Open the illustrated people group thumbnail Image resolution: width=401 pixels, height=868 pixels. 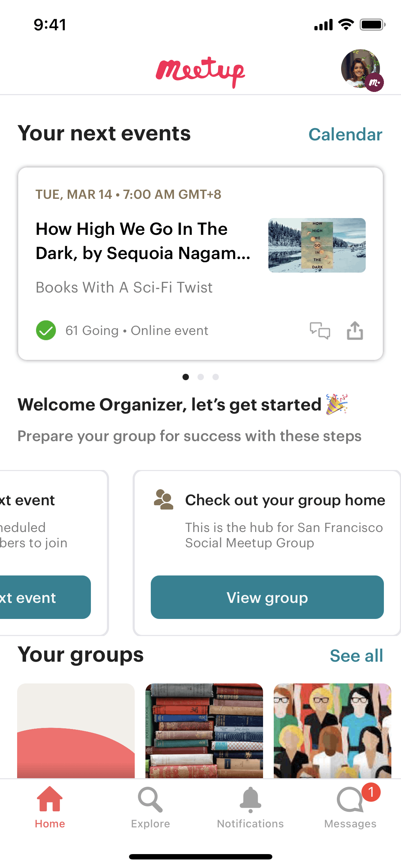(x=332, y=730)
